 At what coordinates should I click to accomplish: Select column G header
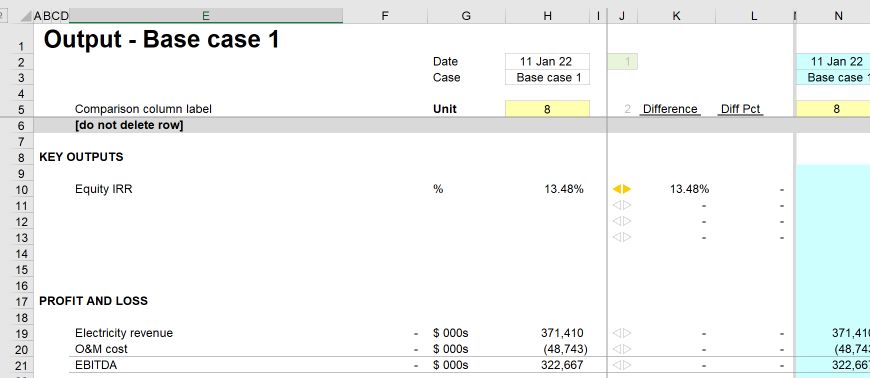pyautogui.click(x=466, y=16)
